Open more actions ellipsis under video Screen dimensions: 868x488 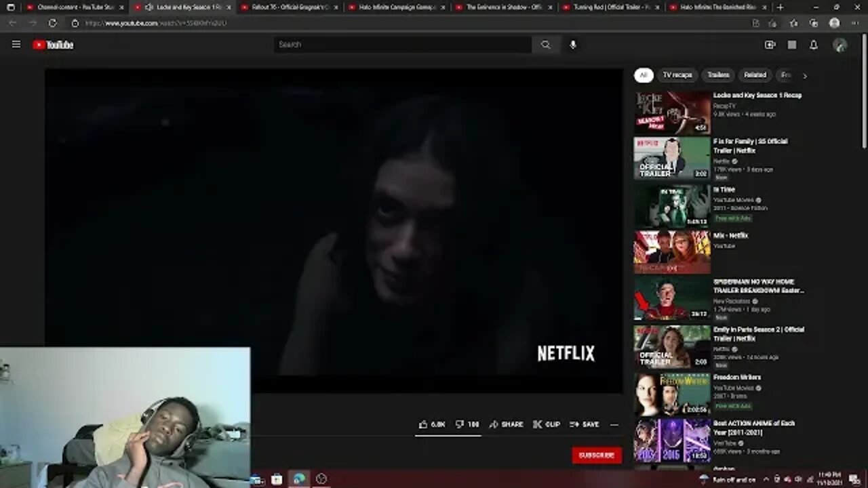tap(614, 424)
